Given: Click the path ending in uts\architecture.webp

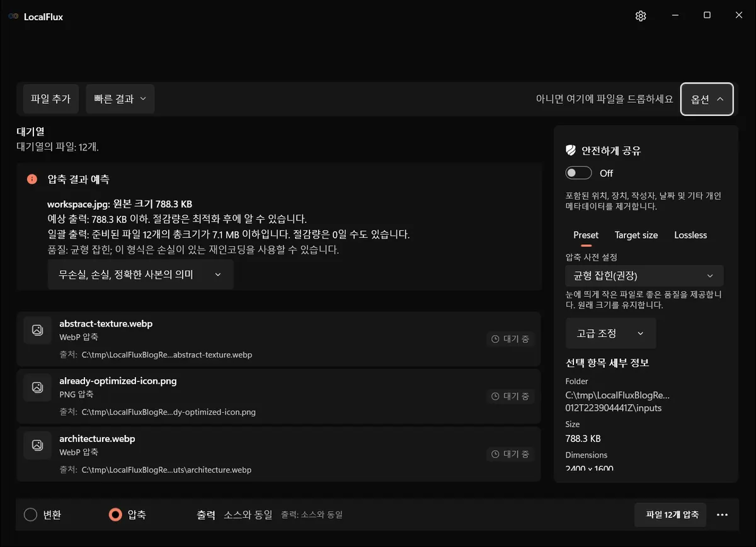Looking at the screenshot, I should point(166,470).
